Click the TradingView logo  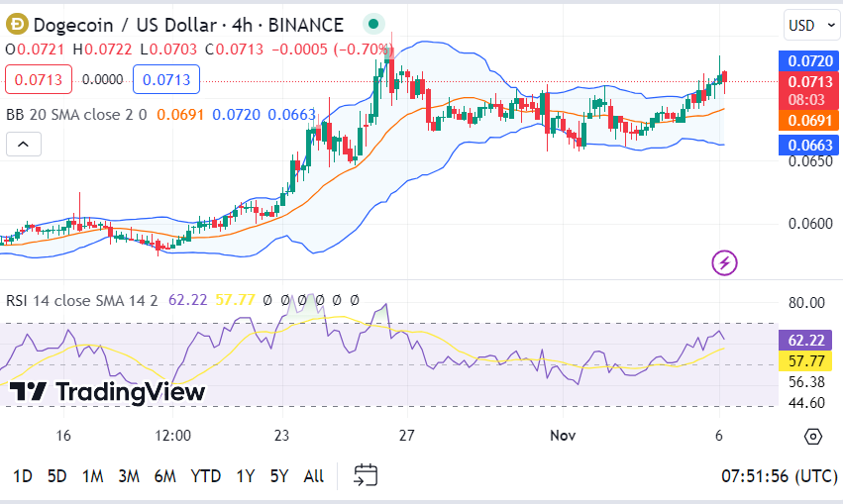point(107,392)
